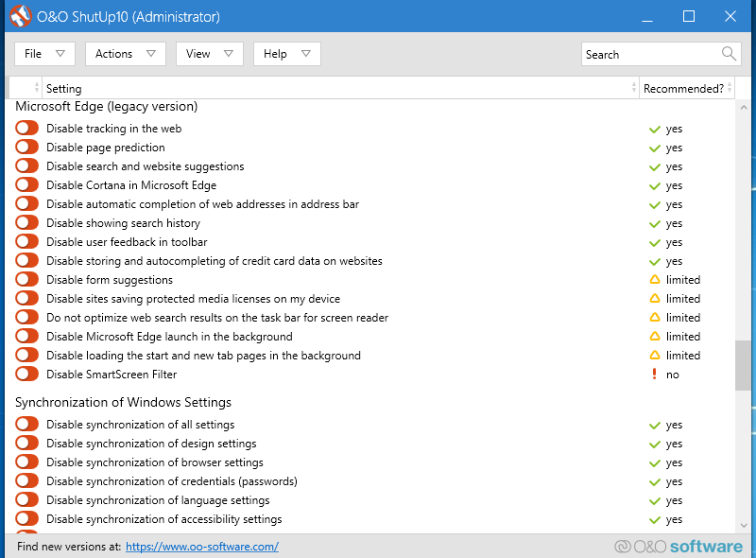Click green check icon for Disable user feedback in toolbar
The width and height of the screenshot is (756, 558).
point(654,242)
